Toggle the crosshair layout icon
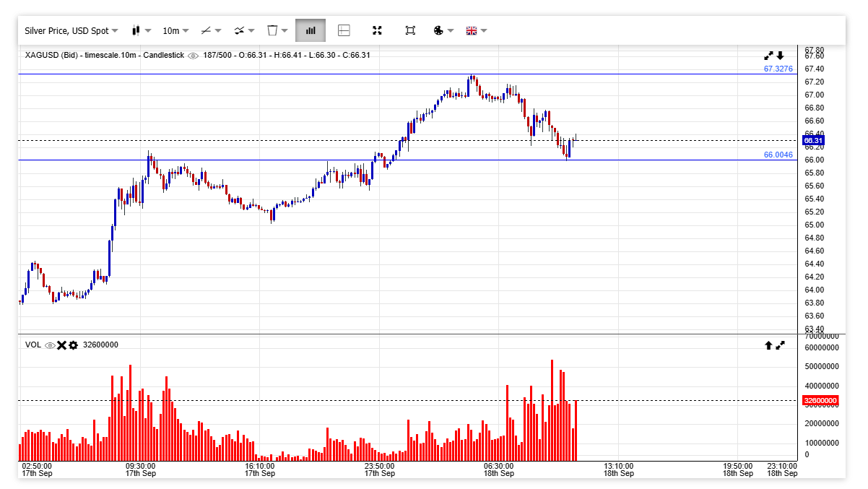 pos(344,30)
